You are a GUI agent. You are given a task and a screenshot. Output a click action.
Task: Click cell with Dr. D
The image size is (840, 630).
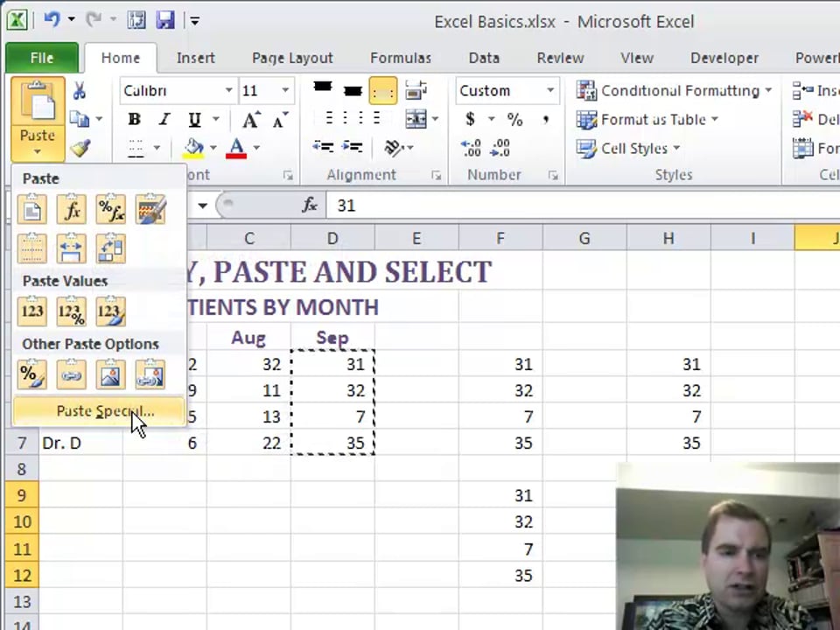click(80, 443)
